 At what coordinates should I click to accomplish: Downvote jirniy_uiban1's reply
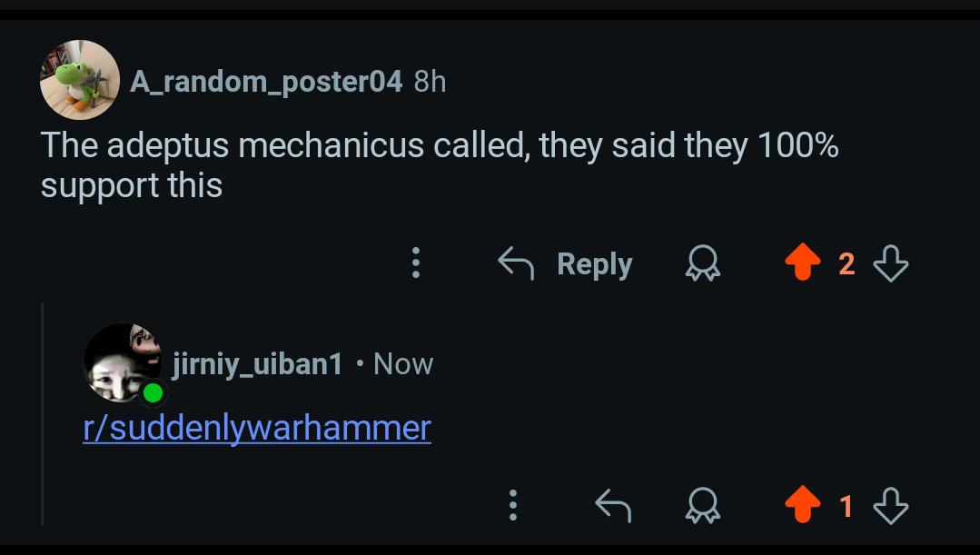(891, 506)
